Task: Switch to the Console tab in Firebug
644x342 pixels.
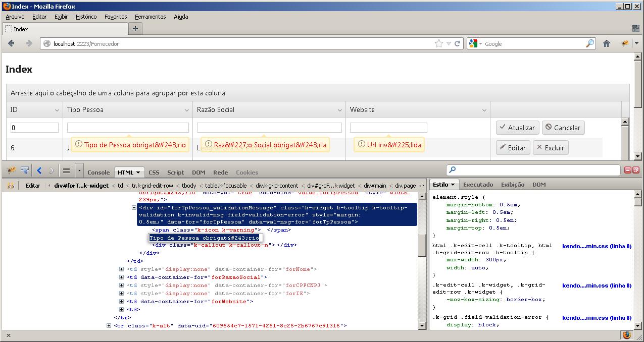Action: click(98, 173)
